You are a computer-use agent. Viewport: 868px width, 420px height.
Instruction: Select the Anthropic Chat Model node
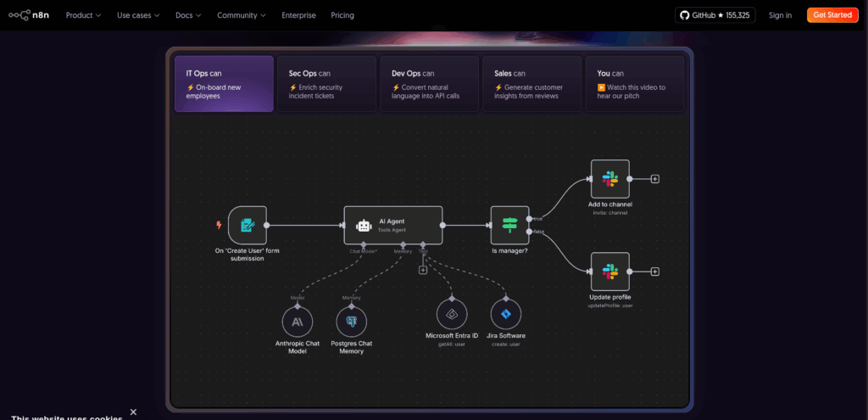tap(298, 322)
